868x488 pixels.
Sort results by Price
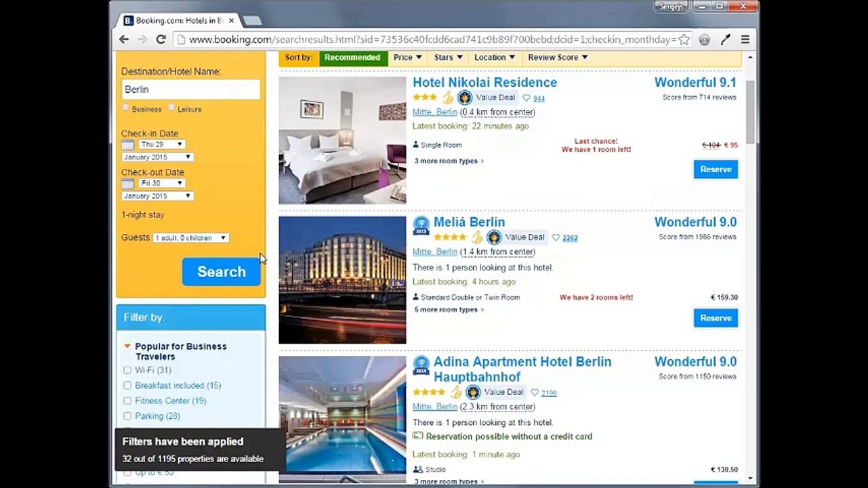point(408,58)
